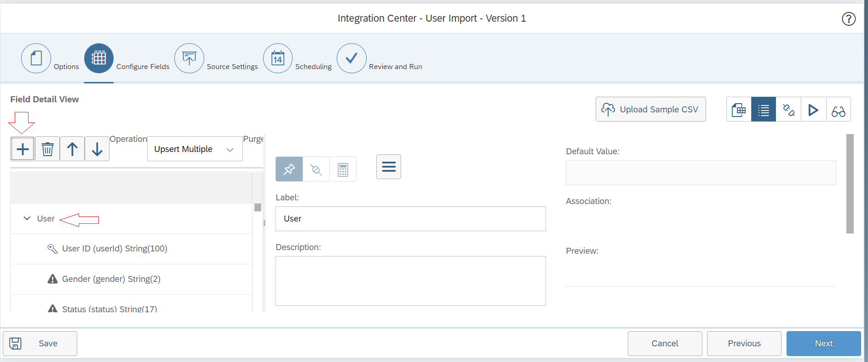Click the glasses review icon
868x362 pixels.
838,110
